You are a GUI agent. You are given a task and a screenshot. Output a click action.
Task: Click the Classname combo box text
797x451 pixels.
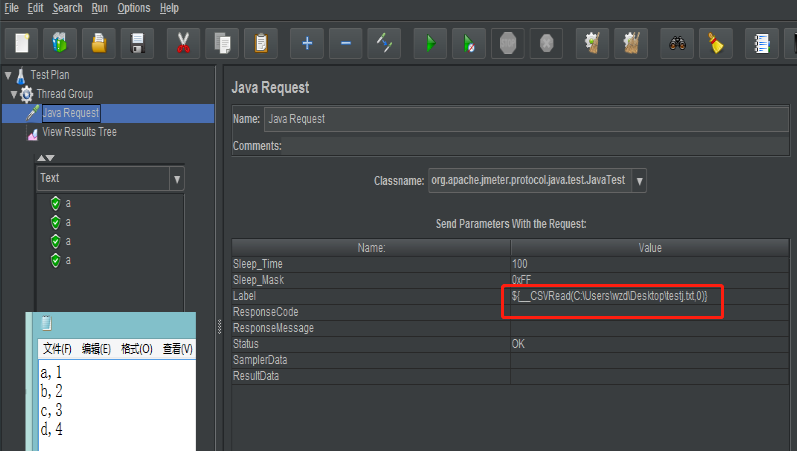pyautogui.click(x=530, y=181)
